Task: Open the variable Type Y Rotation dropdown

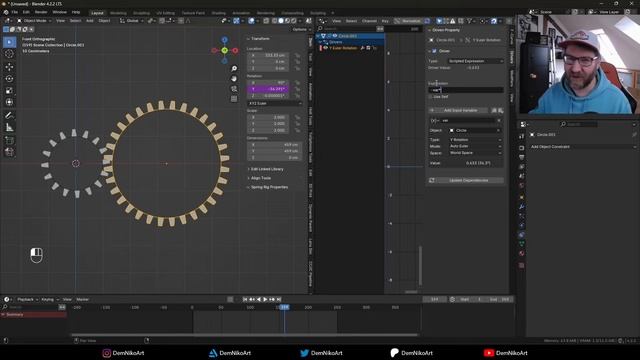Action: pyautogui.click(x=476, y=140)
